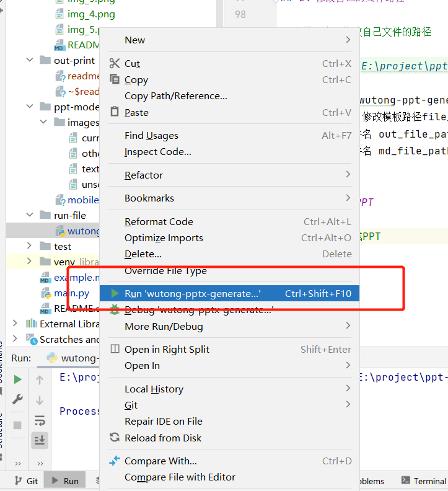The height and width of the screenshot is (491, 448).
Task: Choose Override File Type
Action: click(x=229, y=270)
